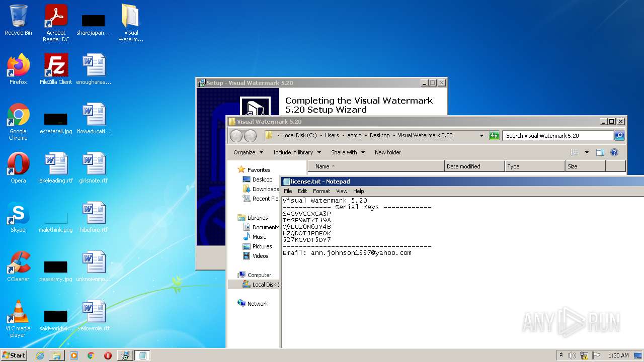Open Notepad File menu
Viewport: 644px width, 362px height.
coord(288,191)
